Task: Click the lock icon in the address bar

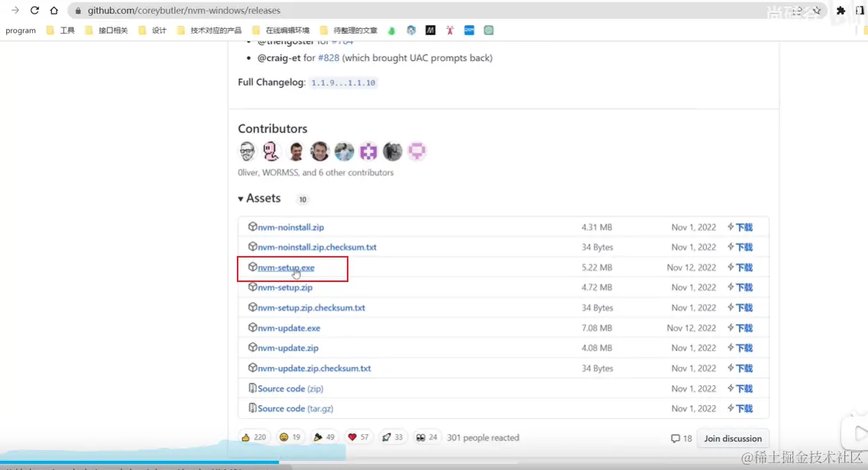Action: click(x=78, y=11)
